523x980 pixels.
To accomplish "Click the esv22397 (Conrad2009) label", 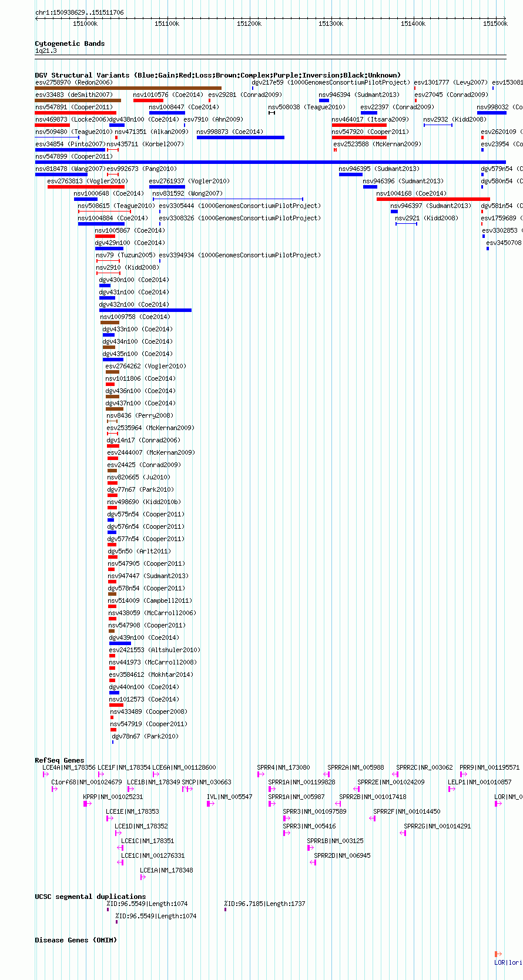I will [397, 107].
